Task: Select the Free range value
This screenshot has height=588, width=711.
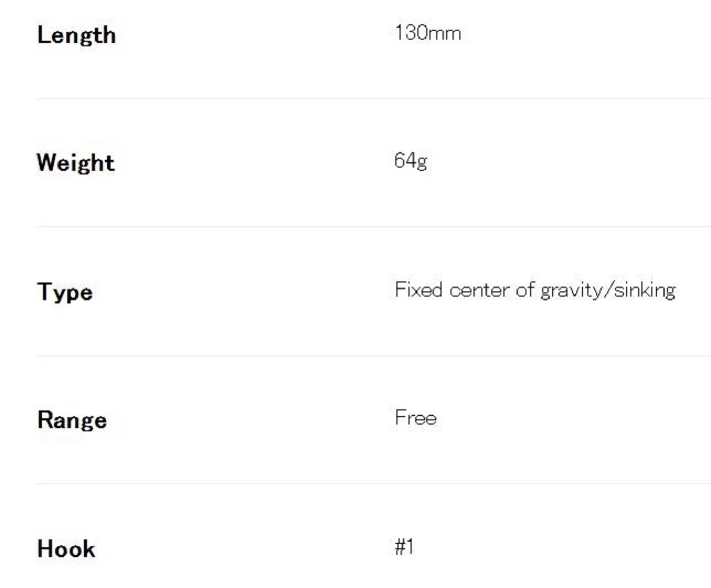Action: [x=416, y=417]
